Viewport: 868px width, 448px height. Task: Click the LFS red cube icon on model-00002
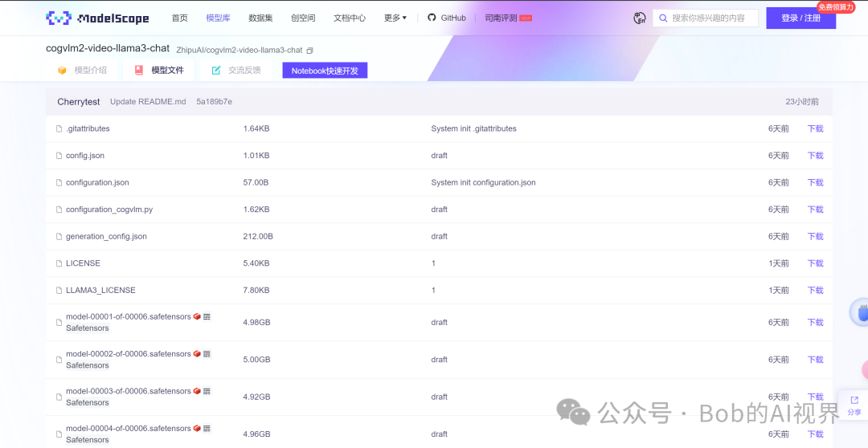coord(197,353)
